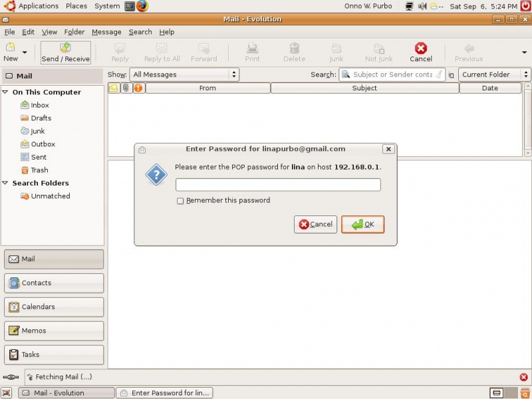
Task: Click OK in the password dialog
Action: point(362,224)
